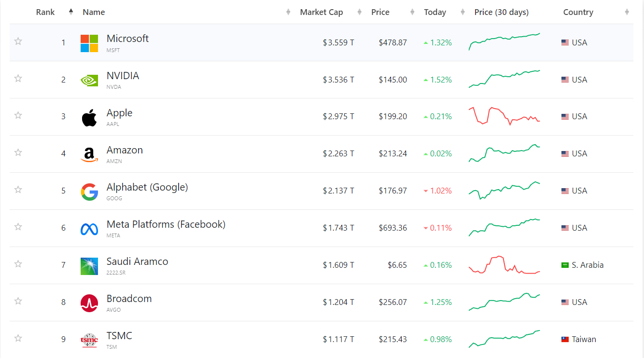Click the TSMC logo icon
The image size is (644, 358).
click(x=89, y=340)
